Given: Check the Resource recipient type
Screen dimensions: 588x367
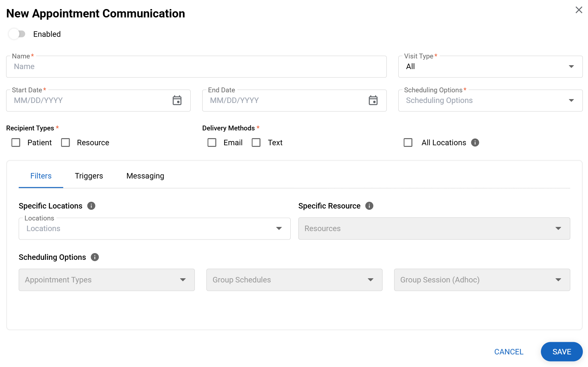Looking at the screenshot, I should [65, 143].
